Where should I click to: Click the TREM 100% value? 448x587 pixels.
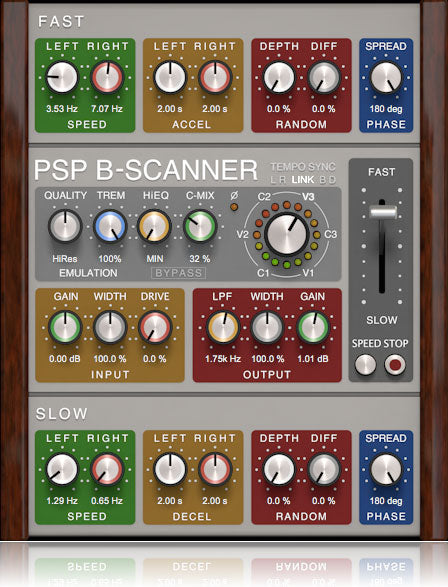coord(110,259)
